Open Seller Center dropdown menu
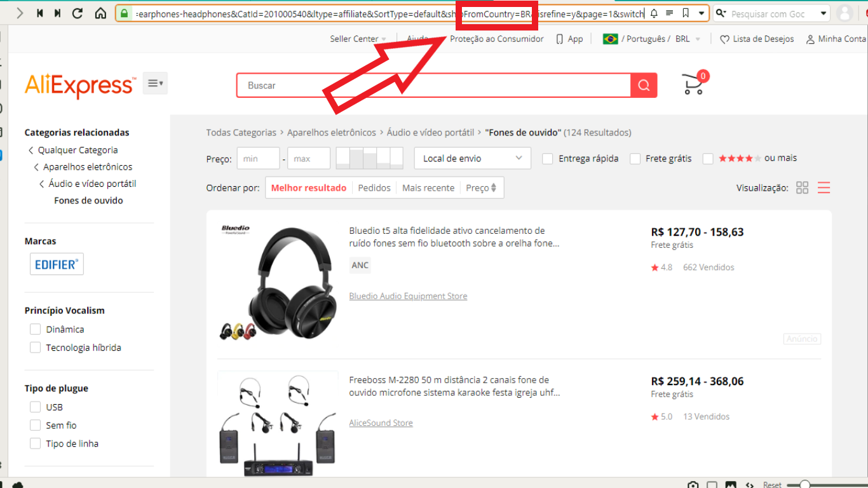 tap(358, 39)
